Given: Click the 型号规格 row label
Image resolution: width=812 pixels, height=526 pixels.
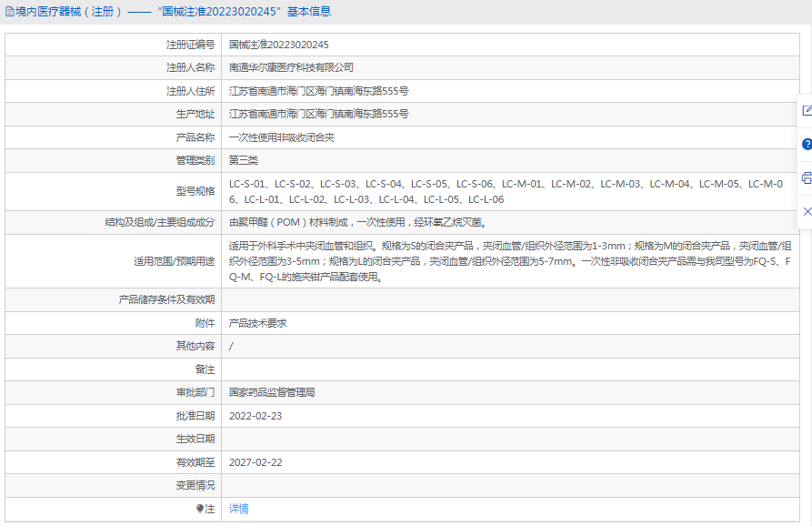Looking at the screenshot, I should point(195,191).
